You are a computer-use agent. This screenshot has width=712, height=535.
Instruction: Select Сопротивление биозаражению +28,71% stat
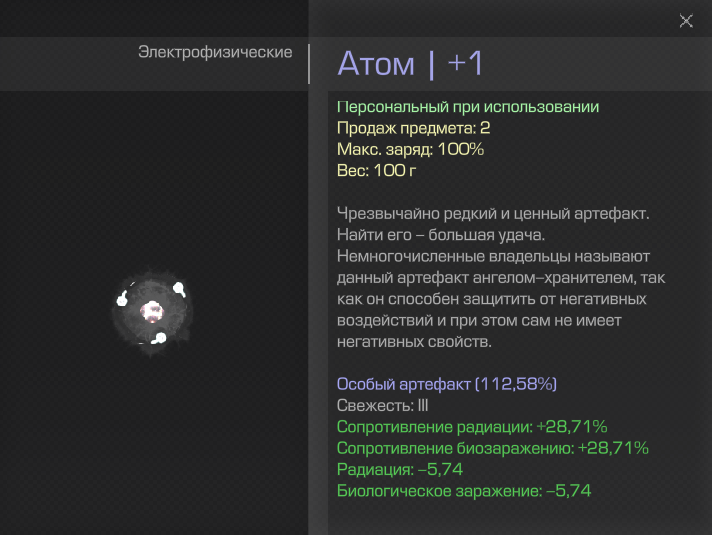493,448
